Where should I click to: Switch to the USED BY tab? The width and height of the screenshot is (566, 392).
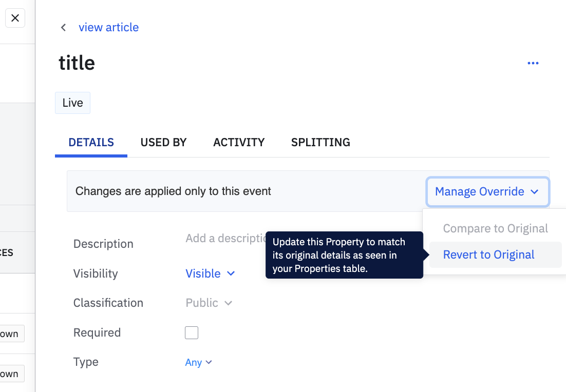coord(163,143)
